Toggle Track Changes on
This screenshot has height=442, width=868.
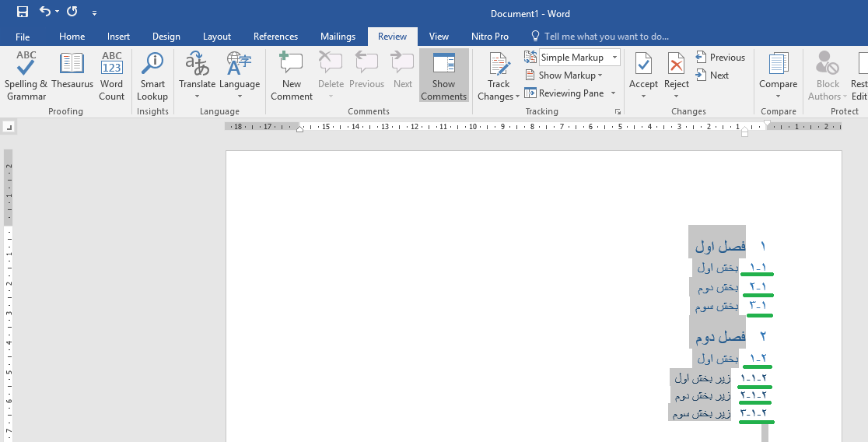point(499,65)
